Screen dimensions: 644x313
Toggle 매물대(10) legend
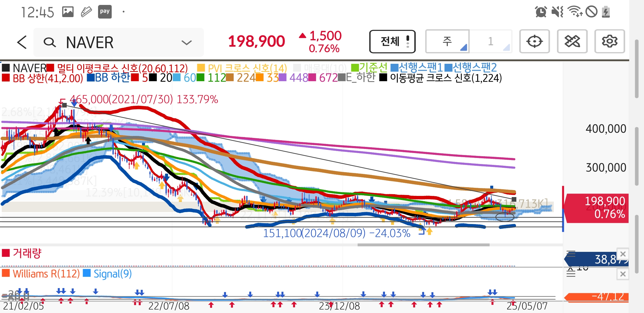click(x=320, y=68)
